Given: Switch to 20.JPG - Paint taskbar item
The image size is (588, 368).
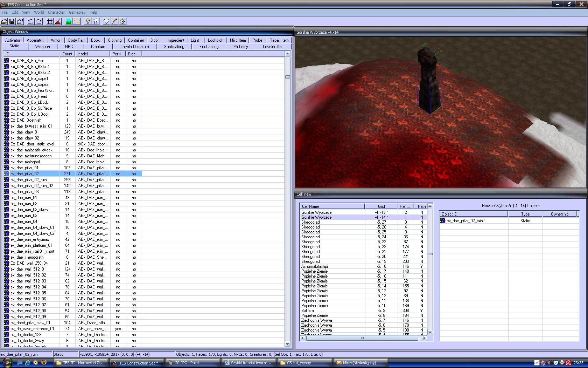Looking at the screenshot, I should click(192, 363).
